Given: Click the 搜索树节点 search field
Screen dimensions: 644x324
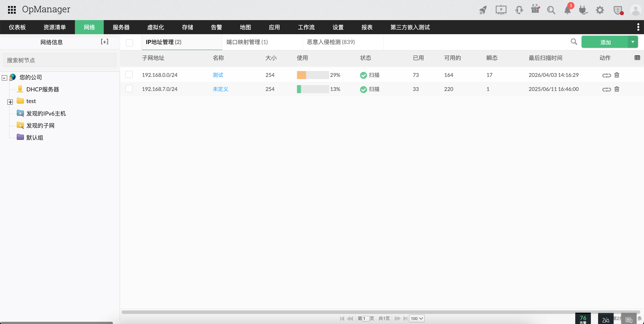Looking at the screenshot, I should coord(59,60).
